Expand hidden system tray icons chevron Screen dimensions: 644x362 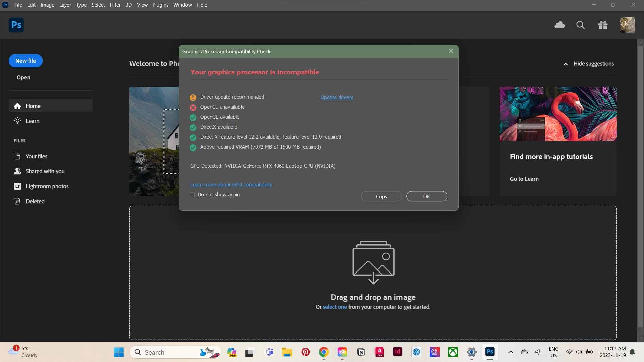pyautogui.click(x=511, y=352)
